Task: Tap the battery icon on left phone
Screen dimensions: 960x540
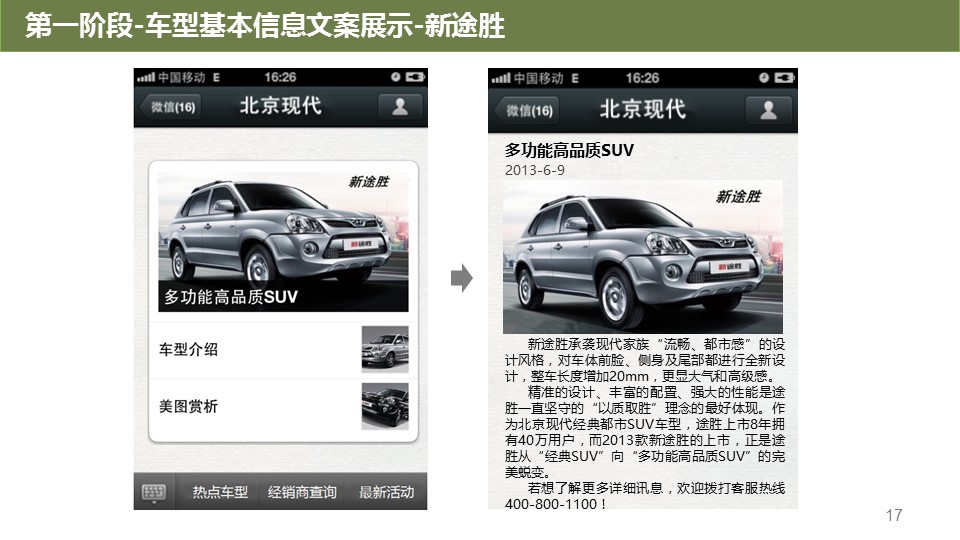Action: tap(414, 77)
